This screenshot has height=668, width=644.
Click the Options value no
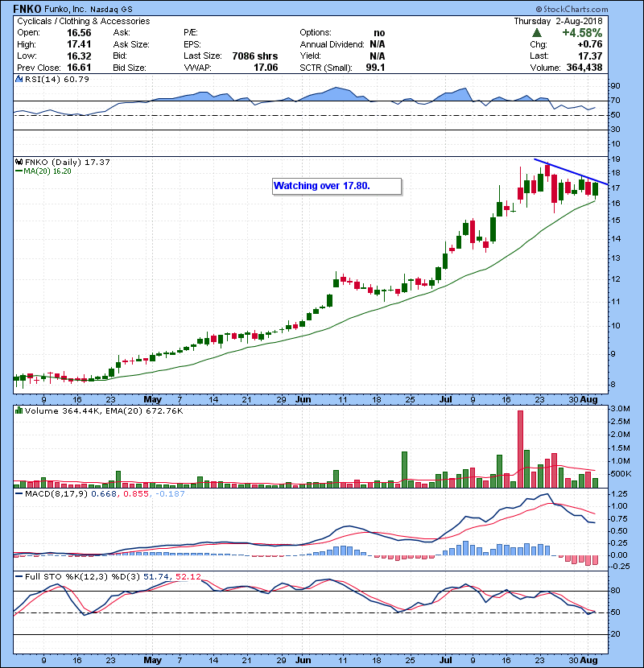[379, 33]
